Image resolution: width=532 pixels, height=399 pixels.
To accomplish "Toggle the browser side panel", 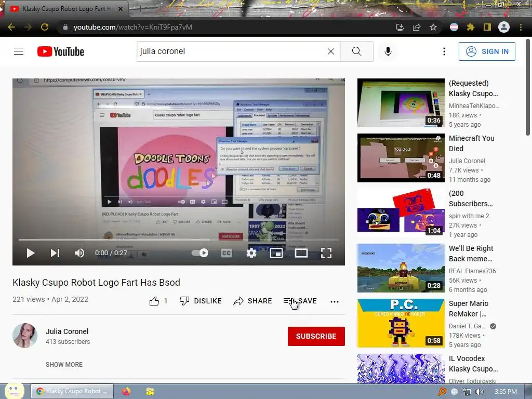I will click(x=487, y=27).
